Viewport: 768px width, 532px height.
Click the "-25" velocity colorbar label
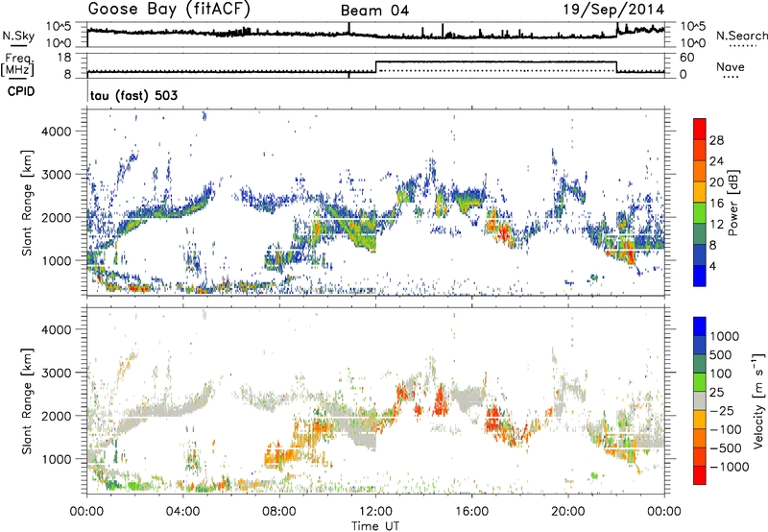[723, 411]
